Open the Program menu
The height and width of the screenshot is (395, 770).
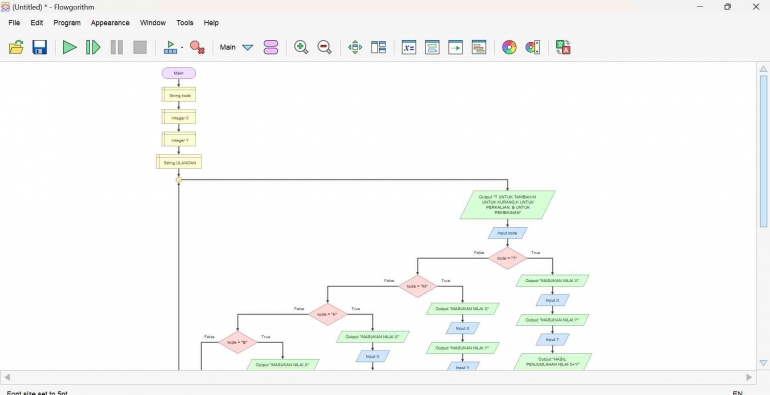point(67,23)
